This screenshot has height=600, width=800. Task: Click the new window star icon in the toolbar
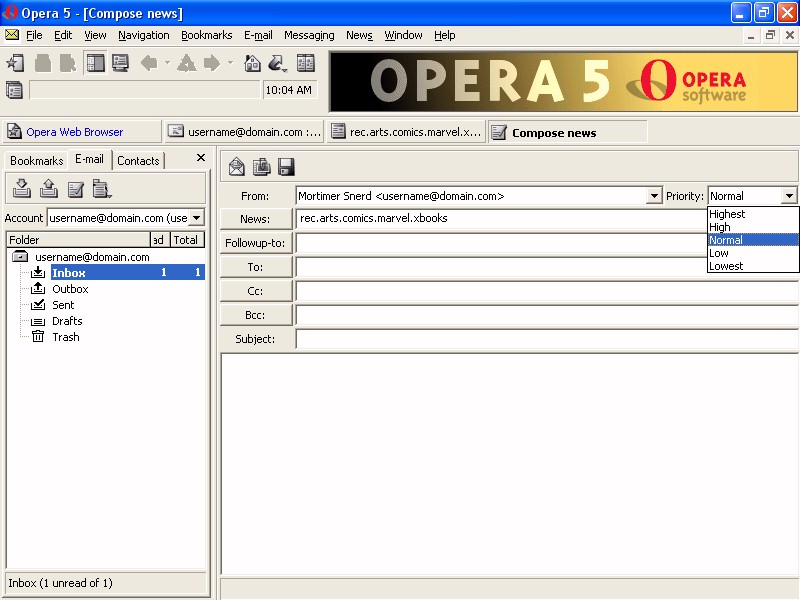click(x=15, y=63)
